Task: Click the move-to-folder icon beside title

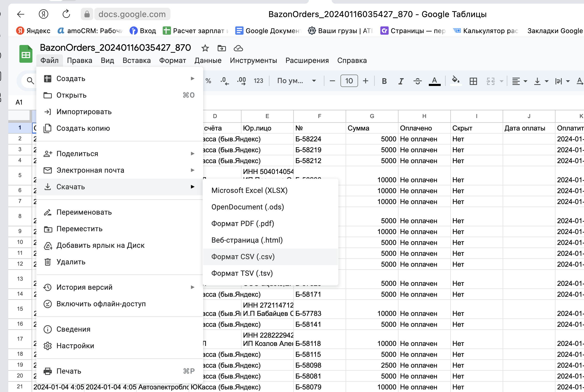Action: click(222, 48)
